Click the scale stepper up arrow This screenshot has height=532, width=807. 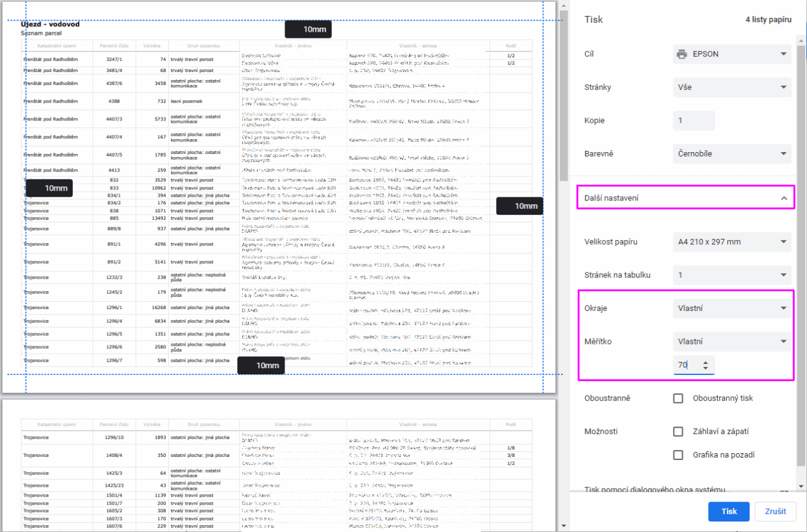(x=705, y=363)
